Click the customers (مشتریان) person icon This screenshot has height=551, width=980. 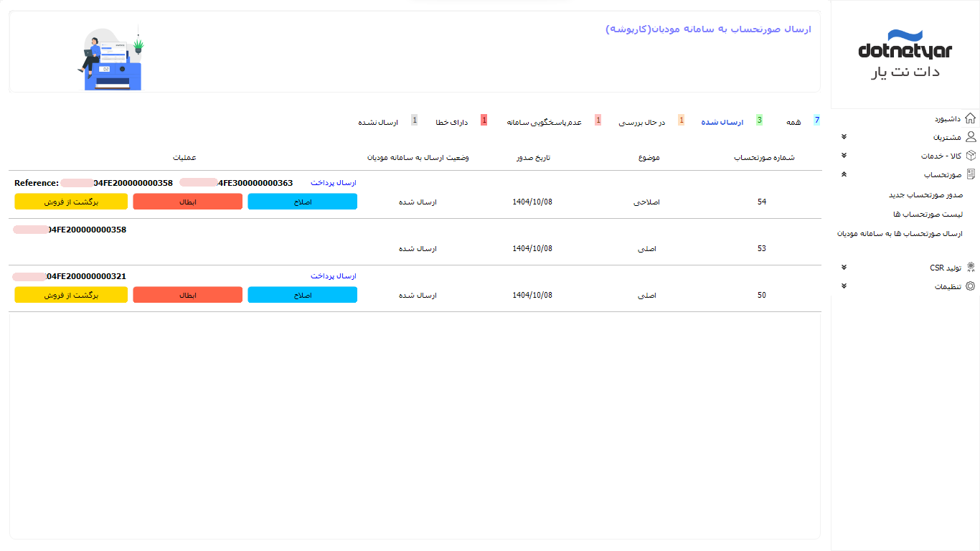pos(970,137)
